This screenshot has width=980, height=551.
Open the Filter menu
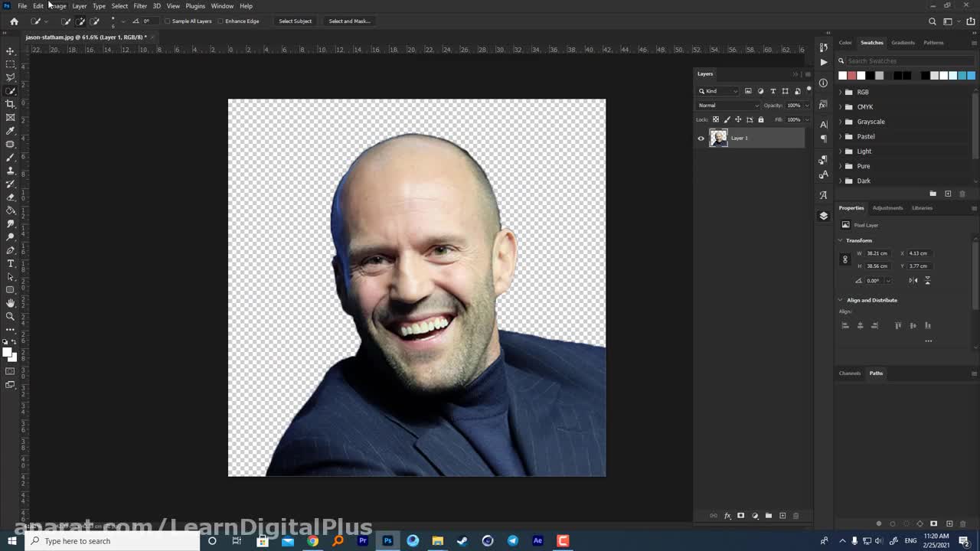tap(140, 6)
